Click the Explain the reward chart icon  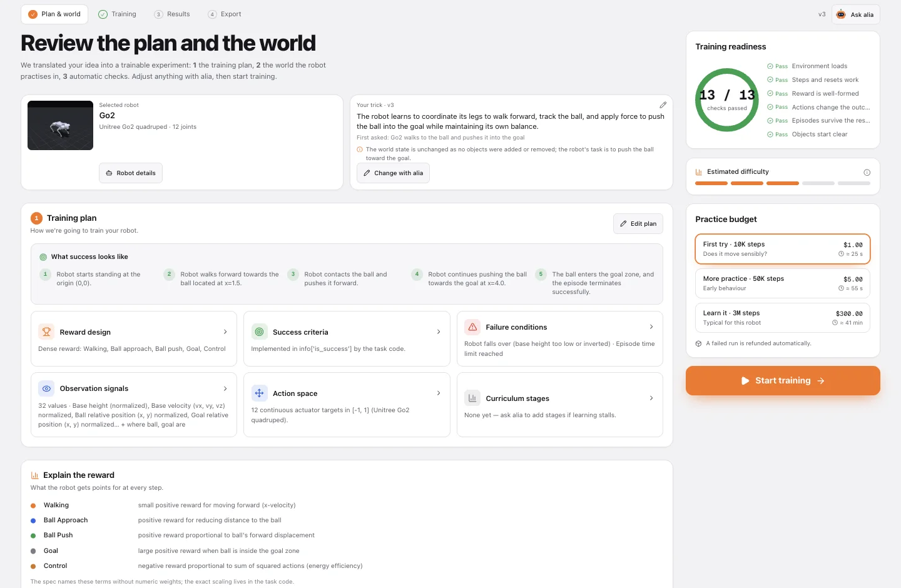tap(35, 475)
